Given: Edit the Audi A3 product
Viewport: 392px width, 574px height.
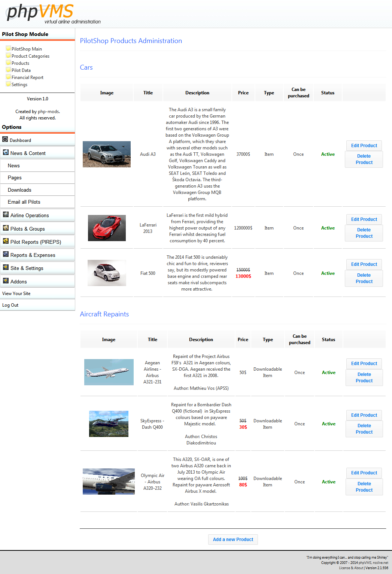Looking at the screenshot, I should (364, 146).
